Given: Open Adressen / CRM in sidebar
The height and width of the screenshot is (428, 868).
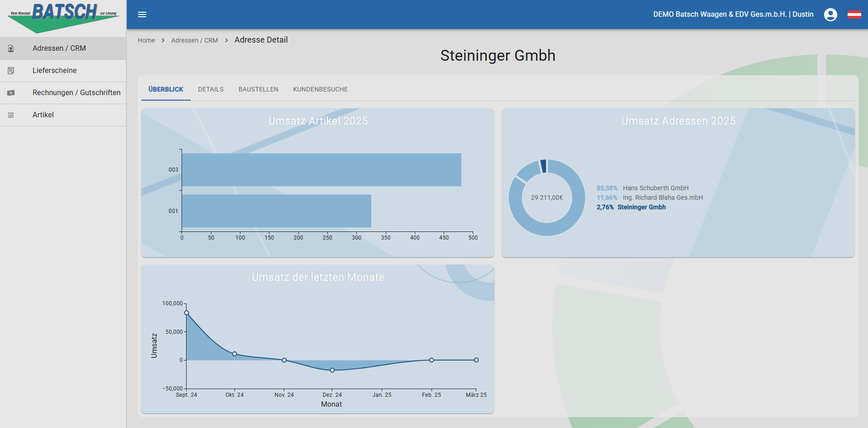Looking at the screenshot, I should [63, 48].
